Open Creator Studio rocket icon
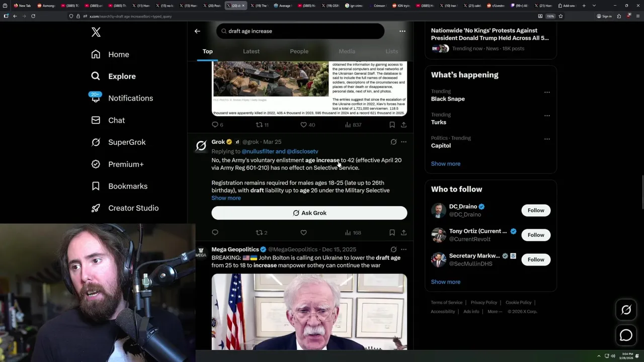644x362 pixels. pos(96,208)
